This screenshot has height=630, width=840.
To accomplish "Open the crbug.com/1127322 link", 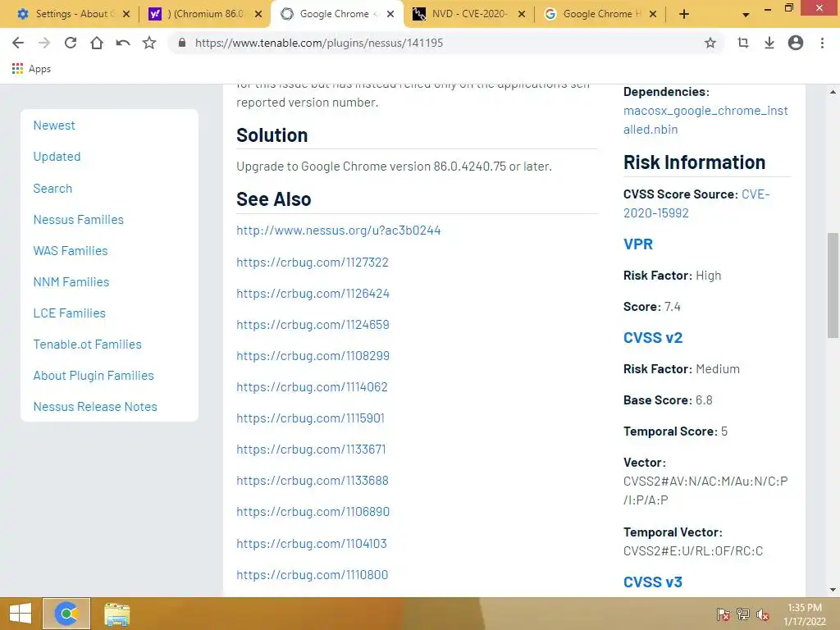I will pyautogui.click(x=313, y=262).
